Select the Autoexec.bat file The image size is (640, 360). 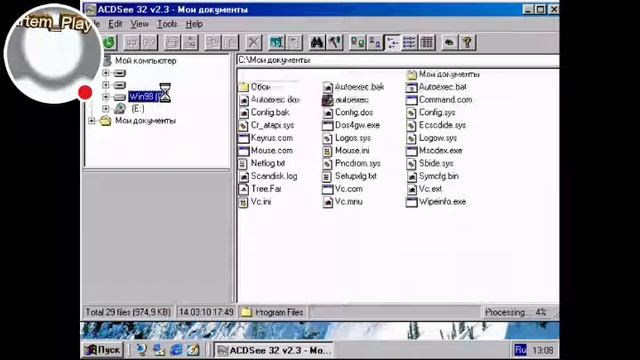(x=436, y=87)
